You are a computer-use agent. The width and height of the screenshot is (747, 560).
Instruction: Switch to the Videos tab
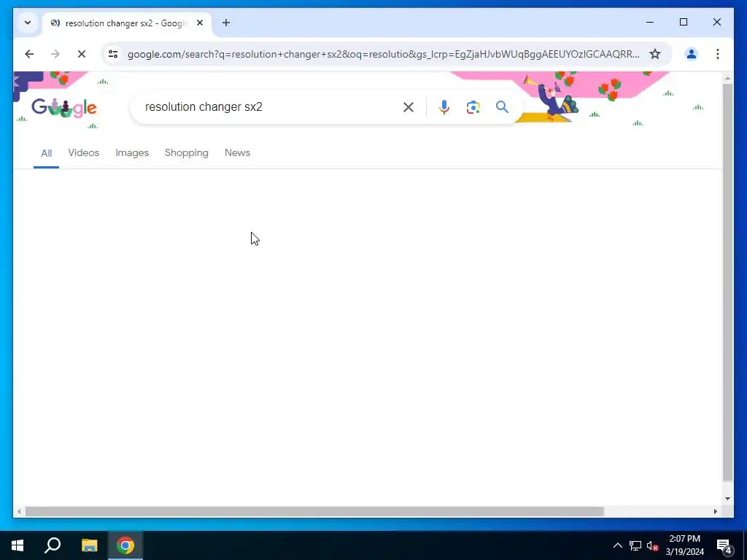84,153
